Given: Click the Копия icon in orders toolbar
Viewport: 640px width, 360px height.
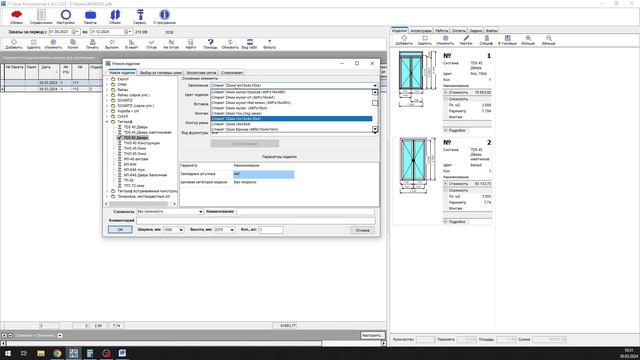Looking at the screenshot, I should point(73,44).
